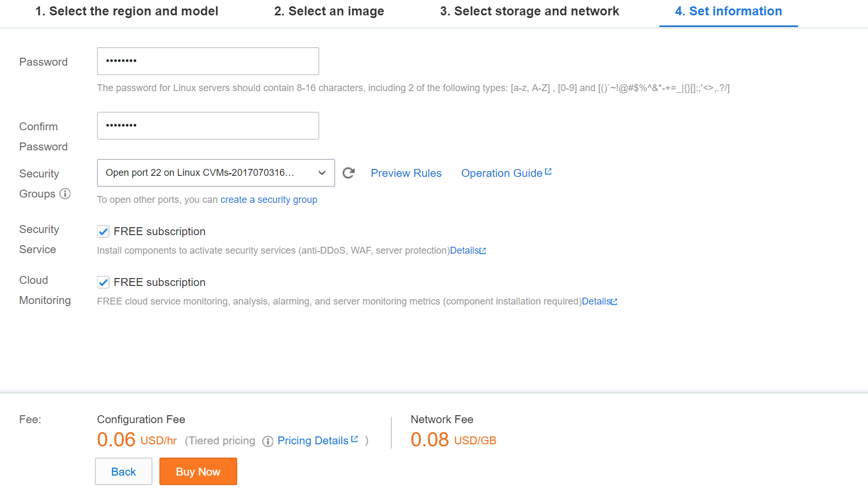Focus the Confirm Password field

(208, 126)
